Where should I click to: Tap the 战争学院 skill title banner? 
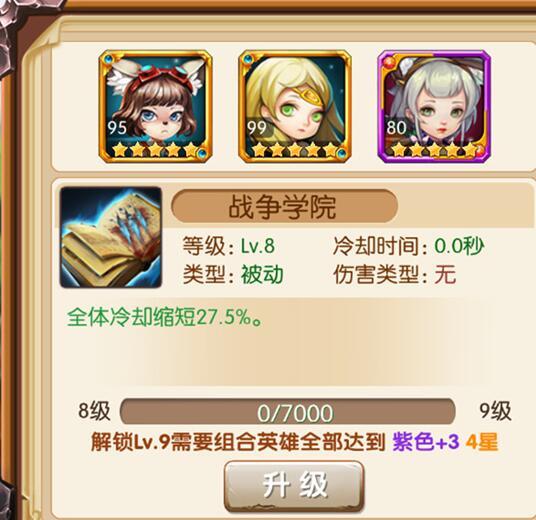[x=284, y=206]
